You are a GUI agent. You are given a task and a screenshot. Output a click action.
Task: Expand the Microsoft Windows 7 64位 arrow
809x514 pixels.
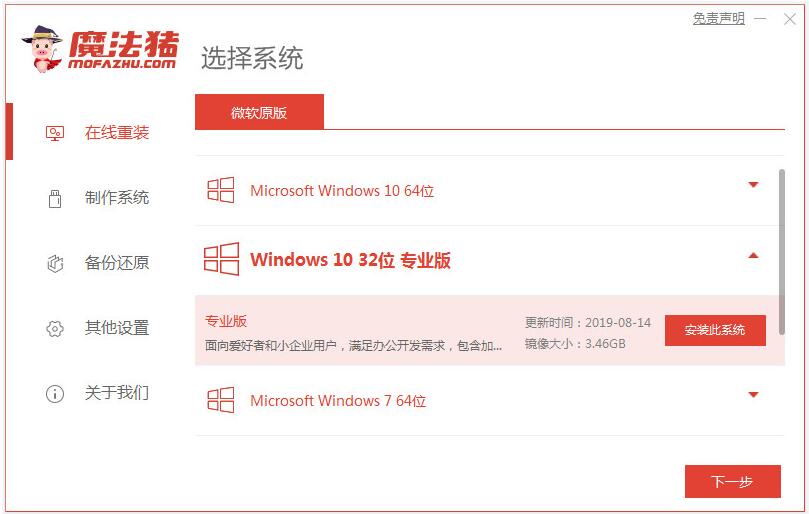pyautogui.click(x=753, y=395)
